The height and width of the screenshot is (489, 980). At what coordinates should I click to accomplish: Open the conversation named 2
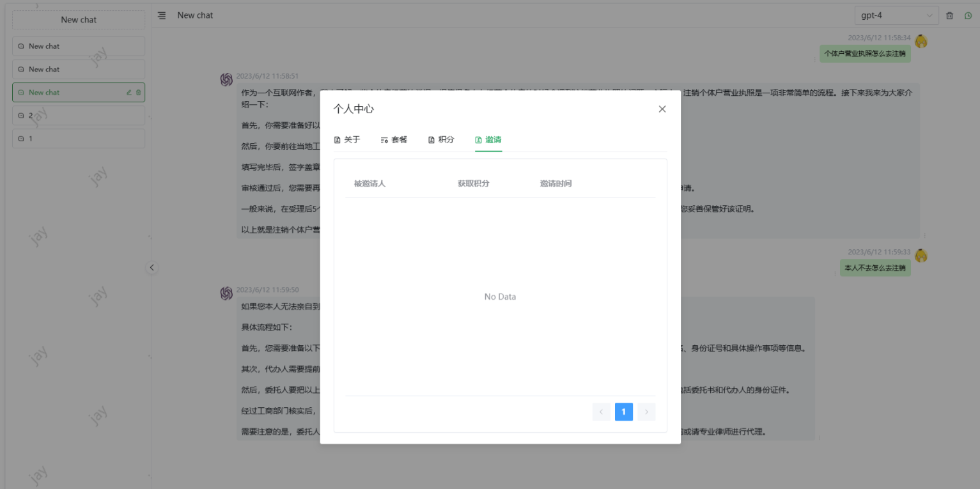[78, 116]
